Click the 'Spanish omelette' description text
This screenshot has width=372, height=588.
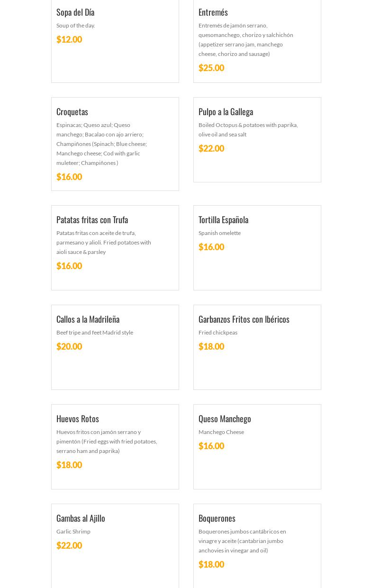[x=219, y=233]
